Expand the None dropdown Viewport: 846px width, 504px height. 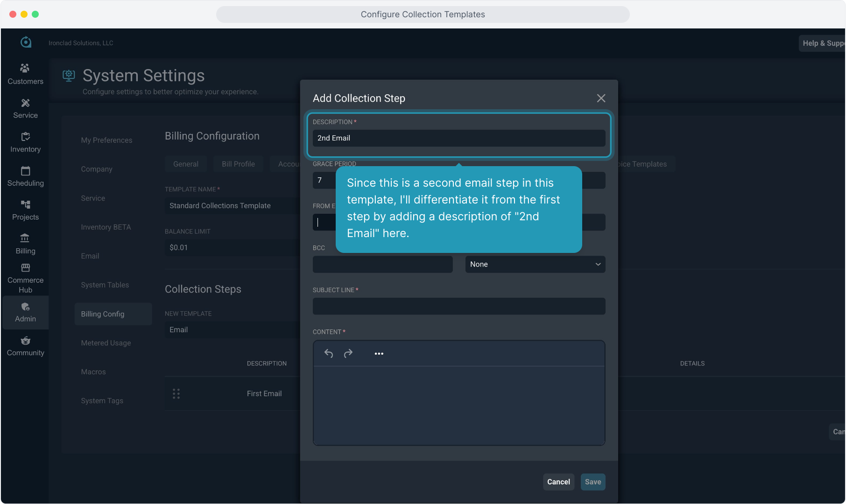535,264
